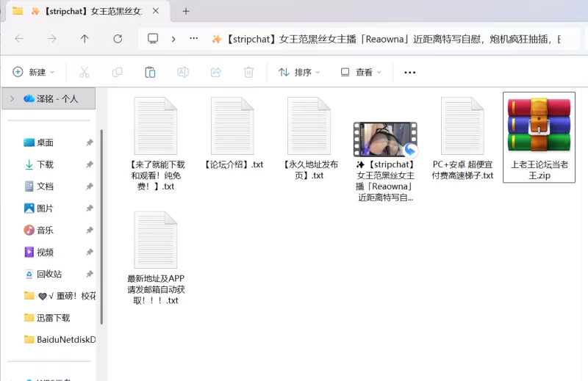Click the Paste clipboard icon
The image size is (588, 381).
150,72
